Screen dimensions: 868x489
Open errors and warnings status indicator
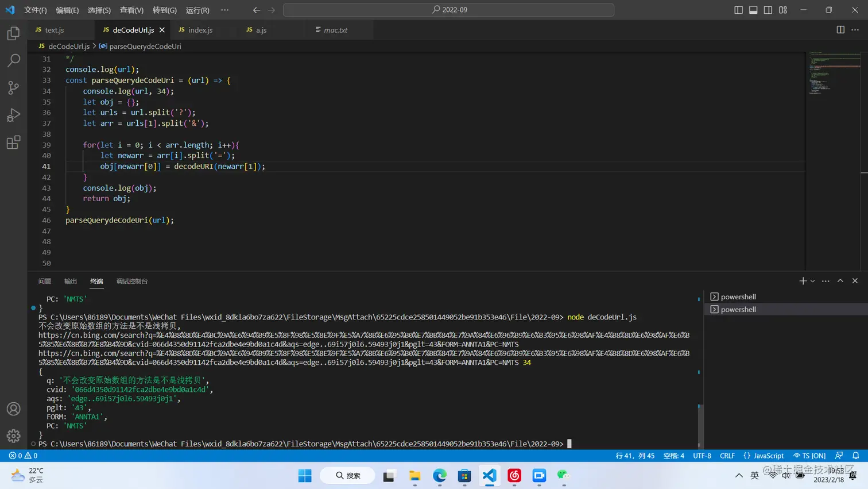[24, 456]
